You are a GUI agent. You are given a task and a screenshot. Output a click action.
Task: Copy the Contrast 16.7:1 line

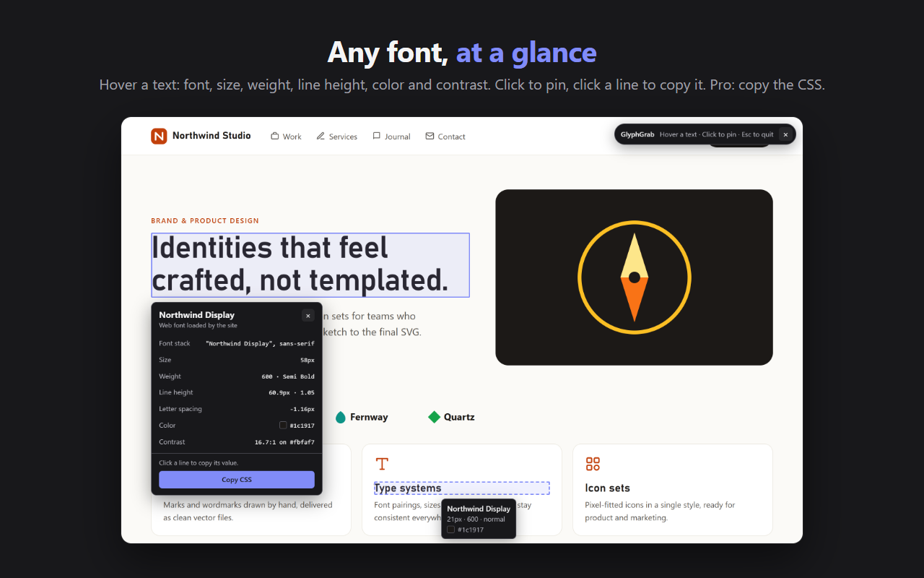(x=237, y=442)
